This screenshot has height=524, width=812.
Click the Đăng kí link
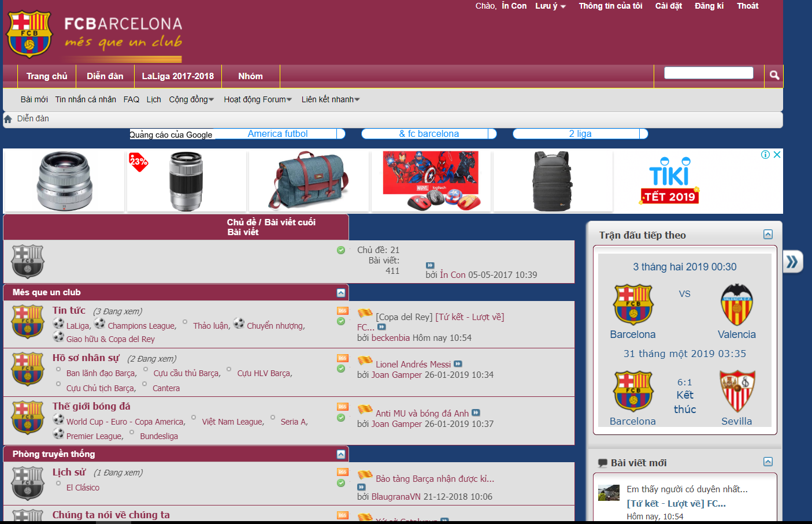pyautogui.click(x=709, y=6)
